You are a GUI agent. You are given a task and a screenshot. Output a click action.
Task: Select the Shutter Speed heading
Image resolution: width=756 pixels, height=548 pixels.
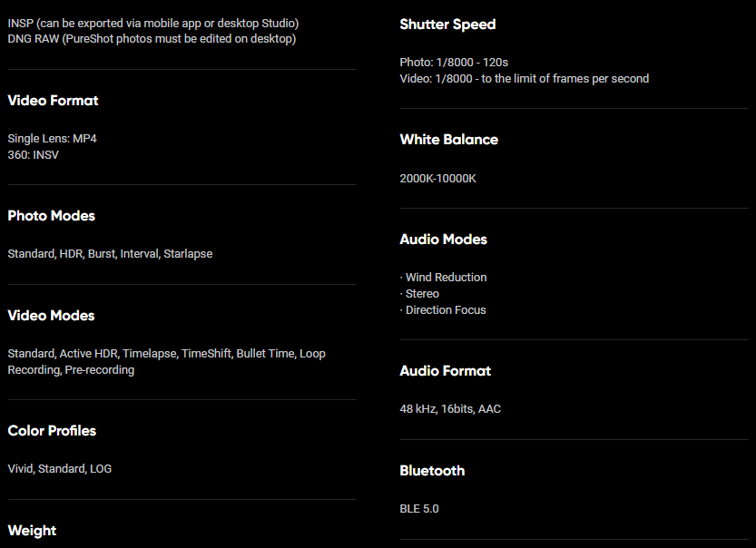coord(447,24)
